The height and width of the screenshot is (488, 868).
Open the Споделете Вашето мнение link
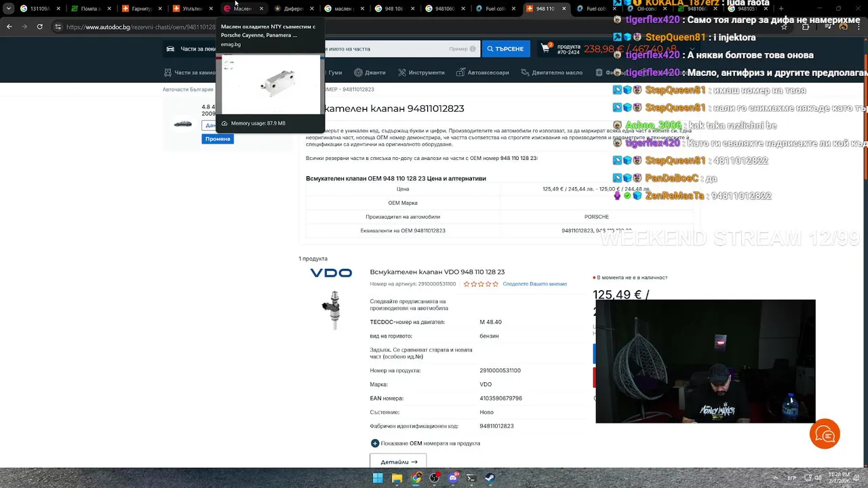pos(535,284)
